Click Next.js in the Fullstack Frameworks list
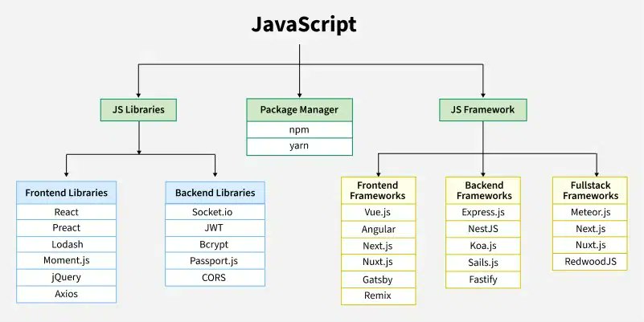Image resolution: width=644 pixels, height=322 pixels. click(x=590, y=229)
